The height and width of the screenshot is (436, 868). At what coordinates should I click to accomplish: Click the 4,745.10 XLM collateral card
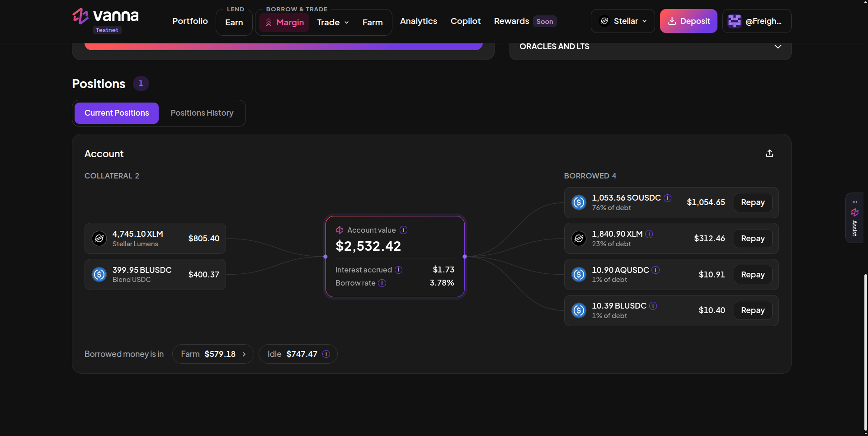tap(155, 239)
